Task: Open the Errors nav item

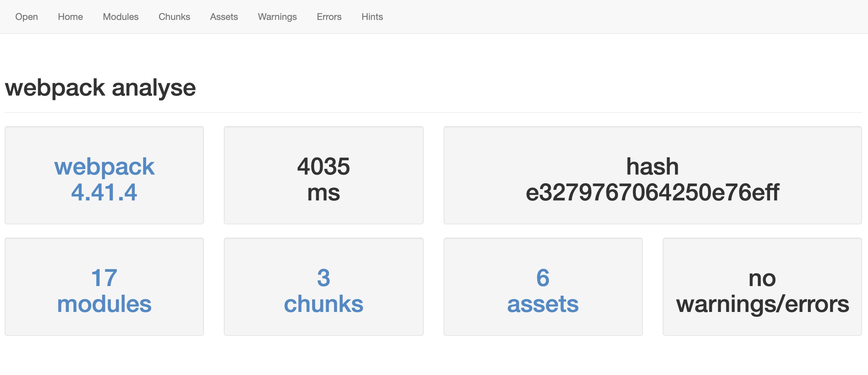Action: point(329,17)
